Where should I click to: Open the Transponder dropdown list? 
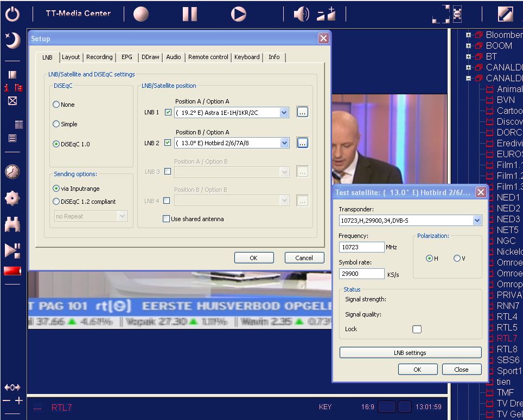(x=477, y=221)
